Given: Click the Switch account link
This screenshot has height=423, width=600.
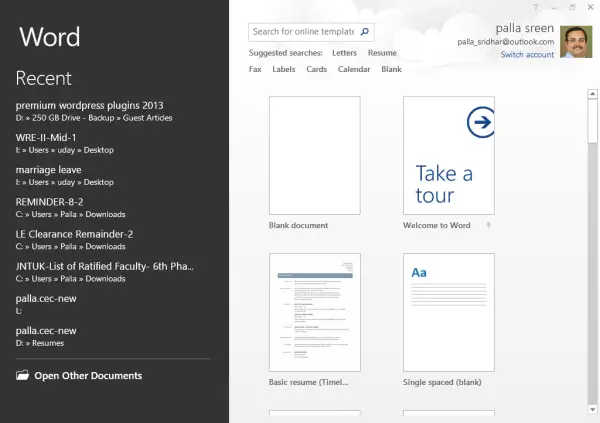Looking at the screenshot, I should (x=527, y=55).
